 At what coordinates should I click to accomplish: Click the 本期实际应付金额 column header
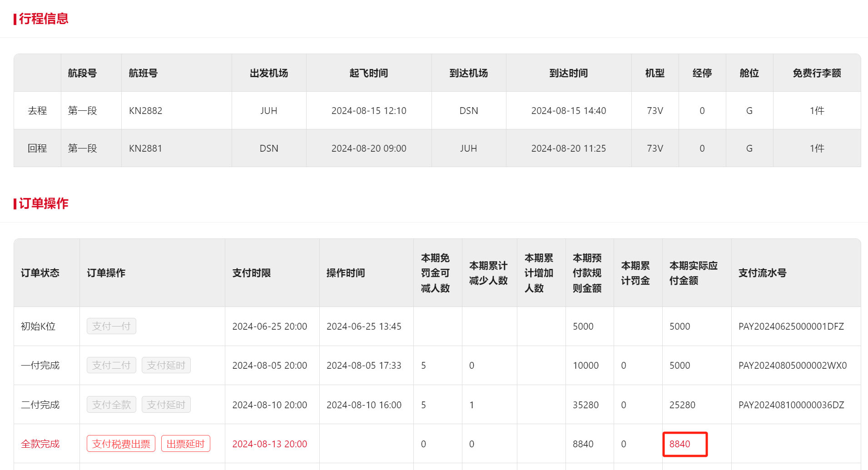tap(693, 273)
